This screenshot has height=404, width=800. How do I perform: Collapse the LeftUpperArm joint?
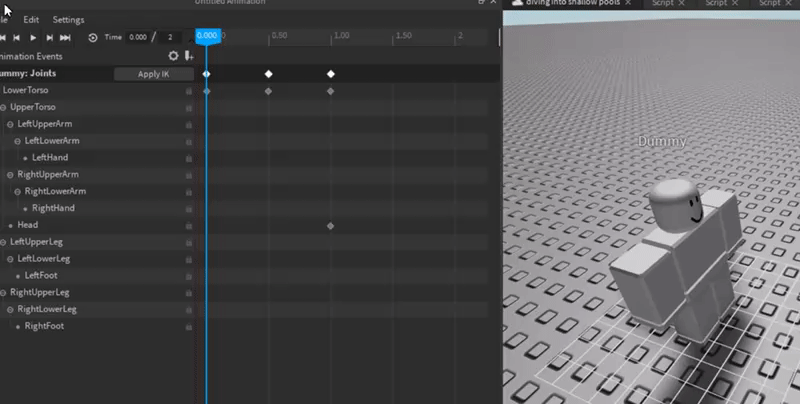10,124
